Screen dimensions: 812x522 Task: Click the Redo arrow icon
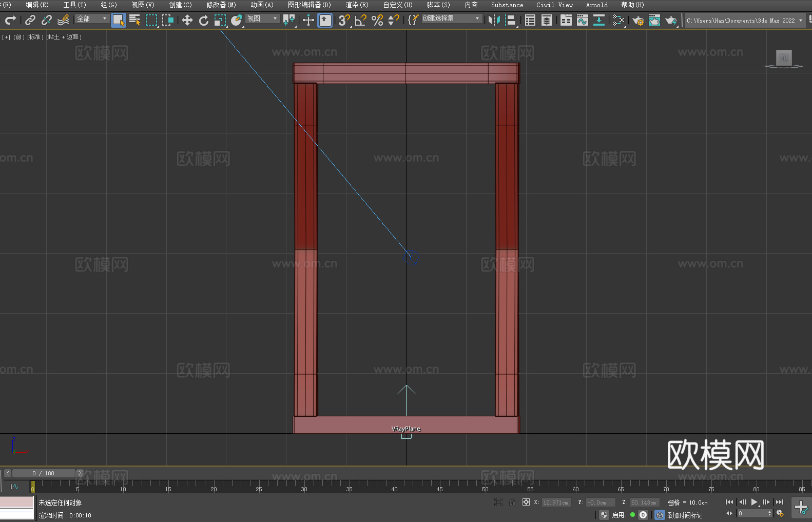[10, 20]
